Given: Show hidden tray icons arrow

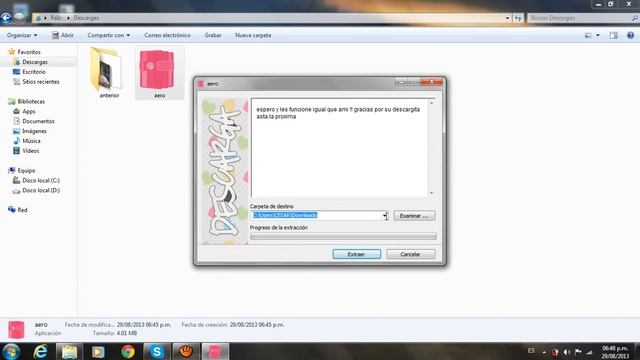Looking at the screenshot, I should pos(544,352).
